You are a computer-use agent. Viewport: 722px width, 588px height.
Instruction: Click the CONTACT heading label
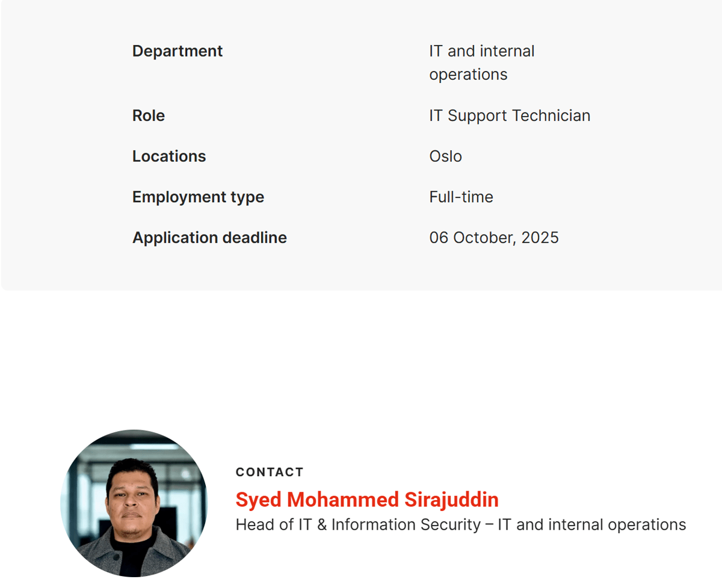(270, 472)
